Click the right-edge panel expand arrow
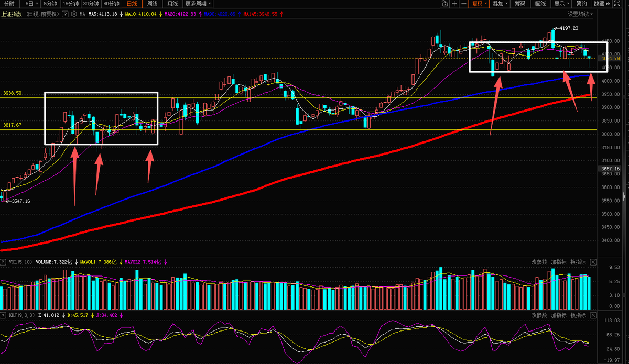The image size is (629, 364). point(624,196)
